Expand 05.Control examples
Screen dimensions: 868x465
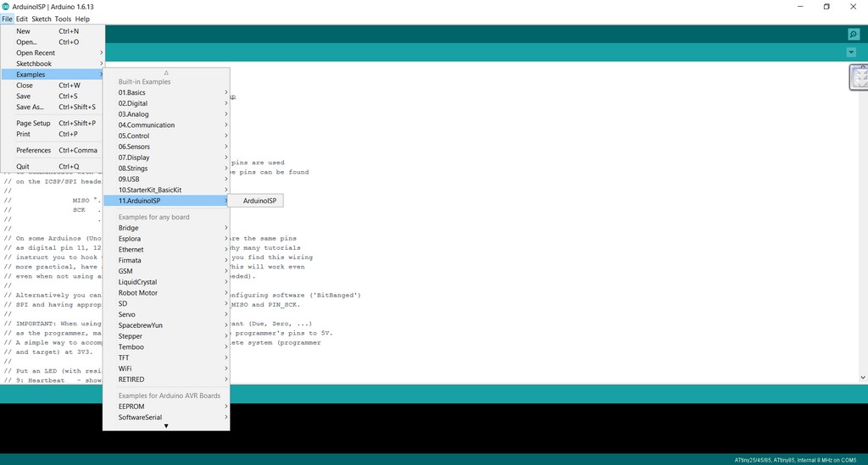[166, 136]
